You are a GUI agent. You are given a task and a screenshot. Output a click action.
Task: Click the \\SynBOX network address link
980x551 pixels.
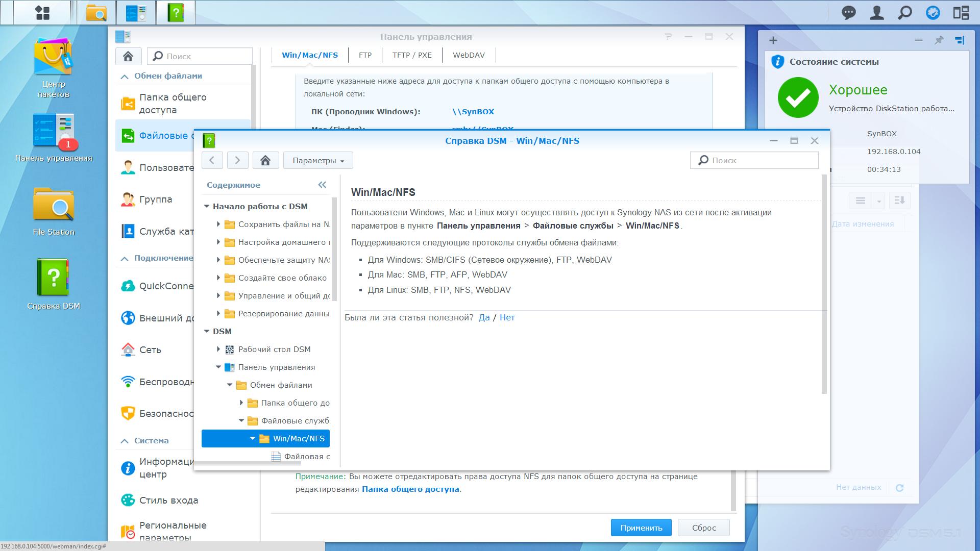tap(473, 112)
